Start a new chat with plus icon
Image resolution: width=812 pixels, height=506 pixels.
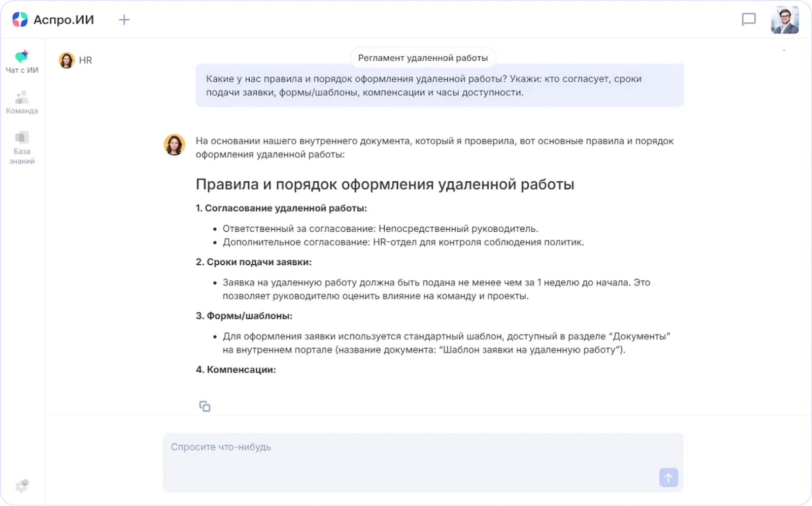(x=124, y=20)
